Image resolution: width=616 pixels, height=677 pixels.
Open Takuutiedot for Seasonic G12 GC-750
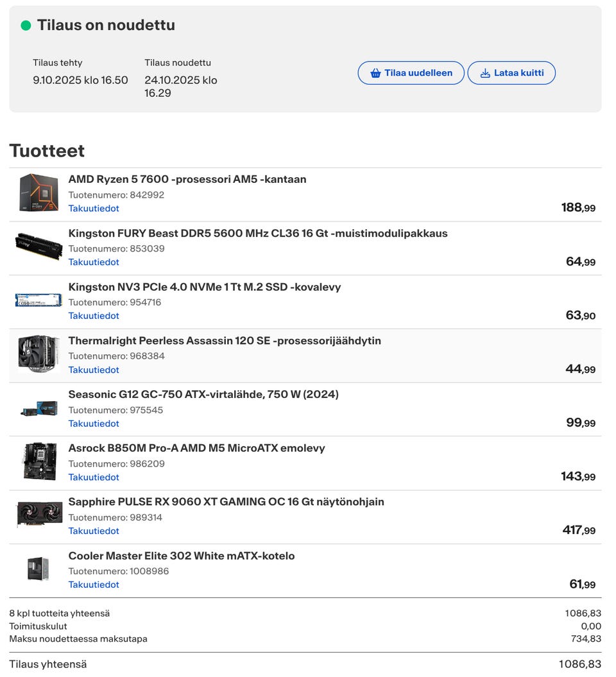click(94, 424)
